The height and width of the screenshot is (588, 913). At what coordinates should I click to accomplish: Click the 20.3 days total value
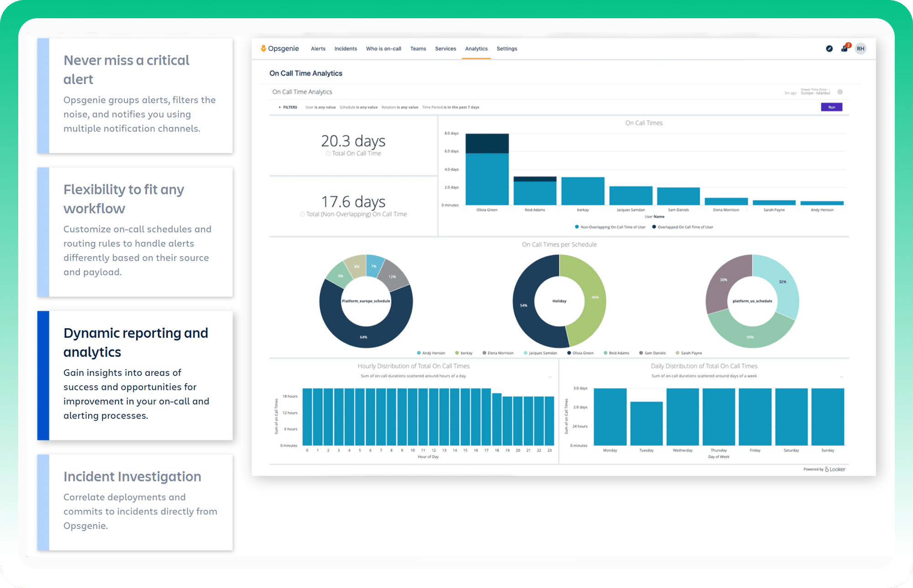353,141
